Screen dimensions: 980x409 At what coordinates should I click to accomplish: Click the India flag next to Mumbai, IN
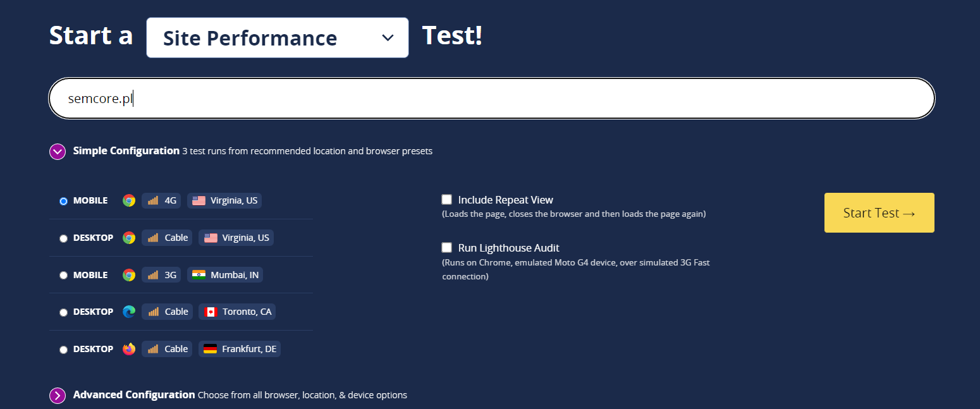[x=199, y=275]
